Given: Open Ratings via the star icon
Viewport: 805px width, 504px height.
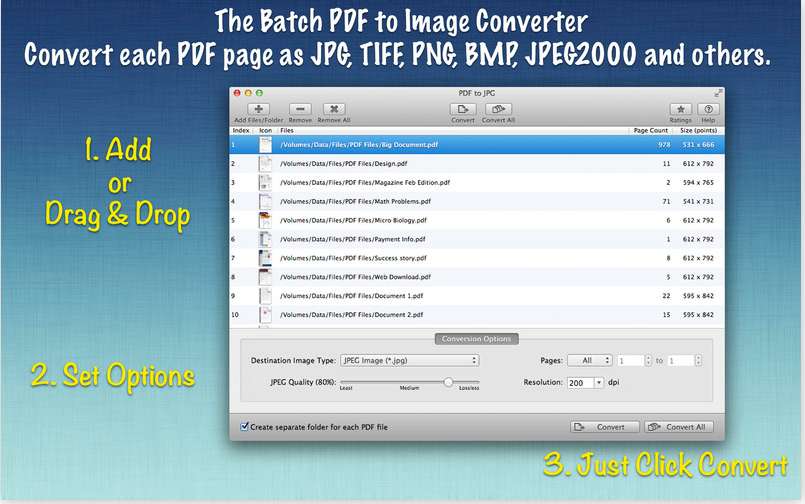Looking at the screenshot, I should coord(680,109).
